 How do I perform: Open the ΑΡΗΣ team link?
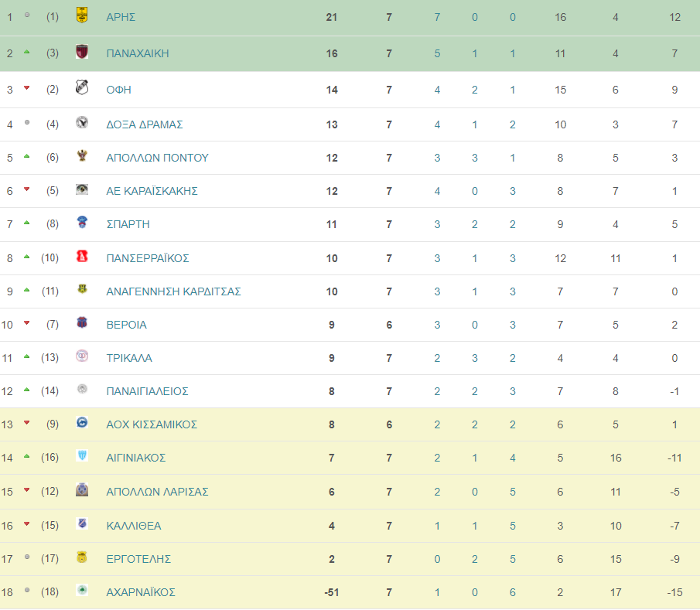pyautogui.click(x=121, y=18)
